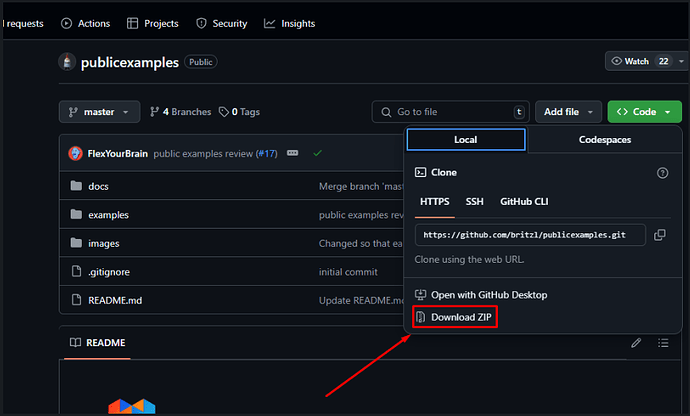Open the Projects tab
Viewport: 690px width, 416px height.
click(153, 23)
